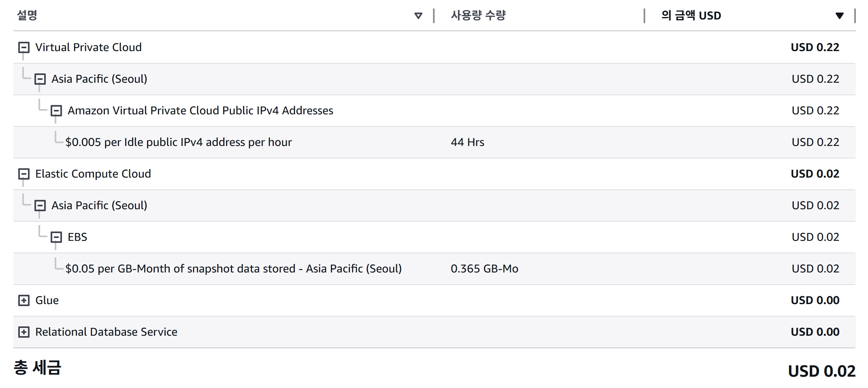Select the Glue label
This screenshot has width=868, height=388.
pos(47,300)
